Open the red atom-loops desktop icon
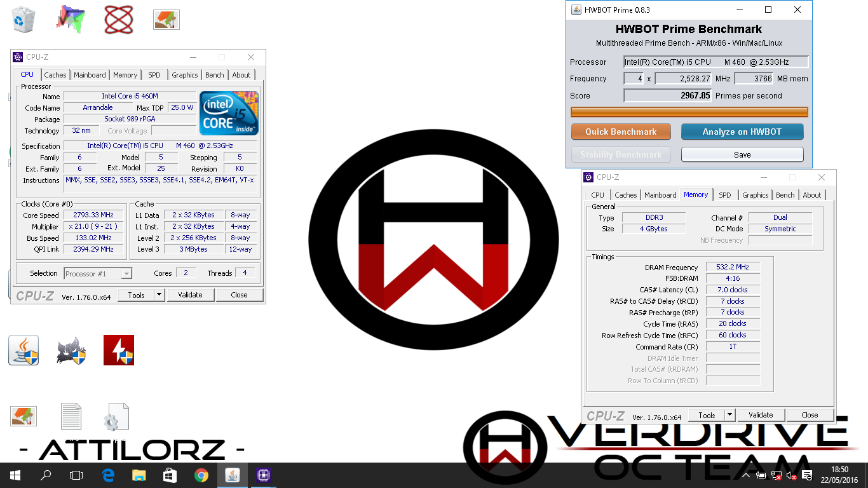Screen dimensions: 868x488 coord(119,20)
